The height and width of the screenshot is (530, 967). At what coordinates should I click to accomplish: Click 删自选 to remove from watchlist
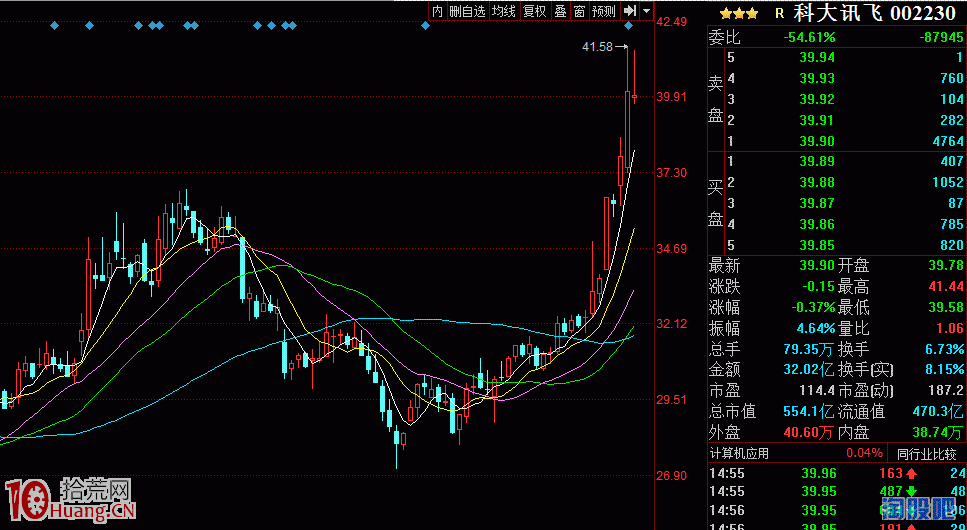(467, 10)
